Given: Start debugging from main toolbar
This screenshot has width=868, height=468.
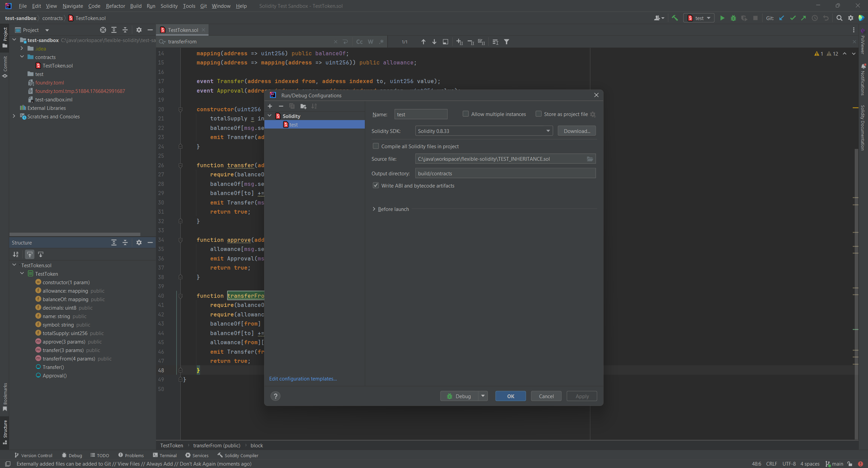Looking at the screenshot, I should pyautogui.click(x=733, y=18).
